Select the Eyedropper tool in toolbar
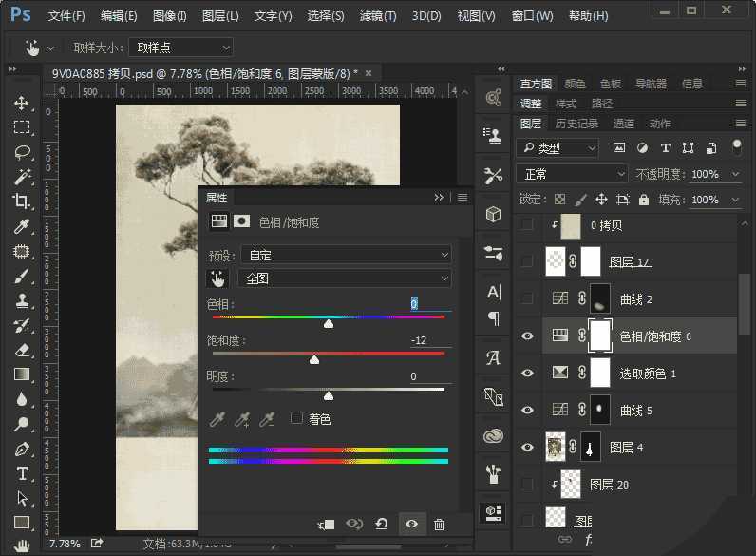This screenshot has height=556, width=756. click(21, 226)
